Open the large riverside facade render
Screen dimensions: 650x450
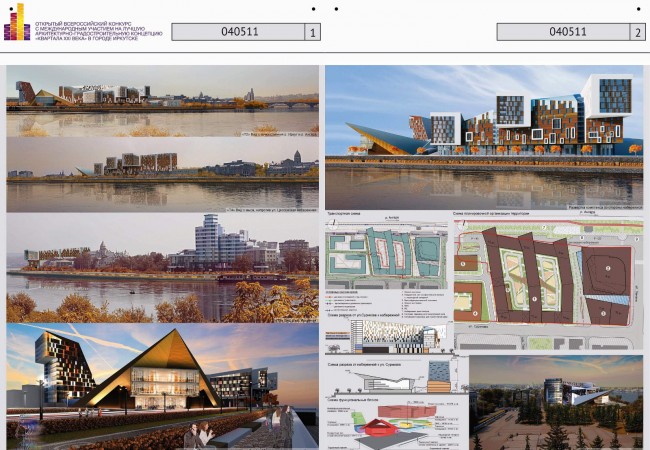(484, 138)
